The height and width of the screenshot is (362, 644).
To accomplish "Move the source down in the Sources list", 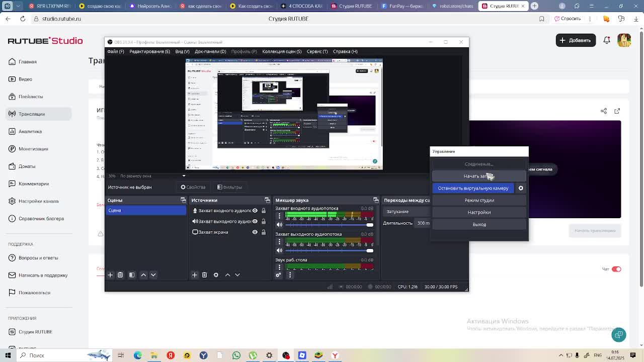I will [x=237, y=275].
